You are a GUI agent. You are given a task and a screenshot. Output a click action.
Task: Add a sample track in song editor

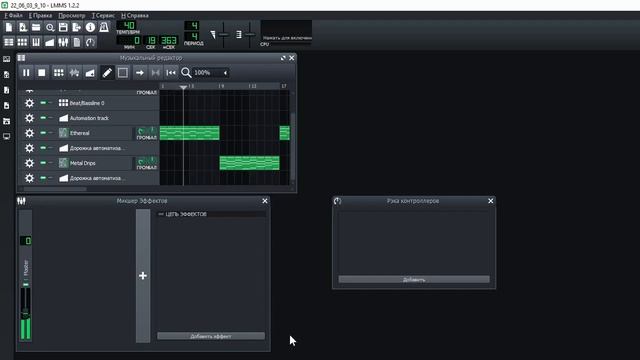click(74, 73)
